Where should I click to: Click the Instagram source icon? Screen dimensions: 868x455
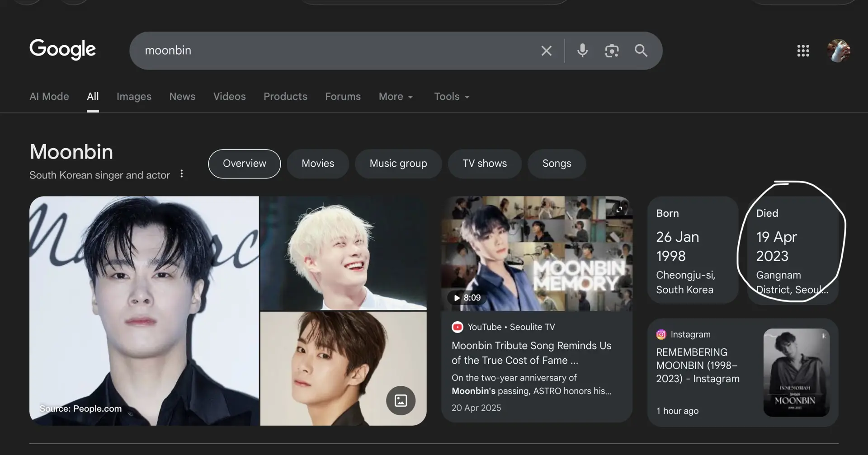(x=661, y=334)
